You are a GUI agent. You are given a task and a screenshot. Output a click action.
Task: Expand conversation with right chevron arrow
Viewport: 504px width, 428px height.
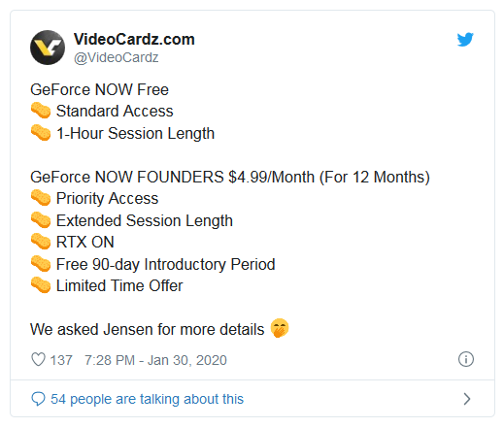pos(466,399)
